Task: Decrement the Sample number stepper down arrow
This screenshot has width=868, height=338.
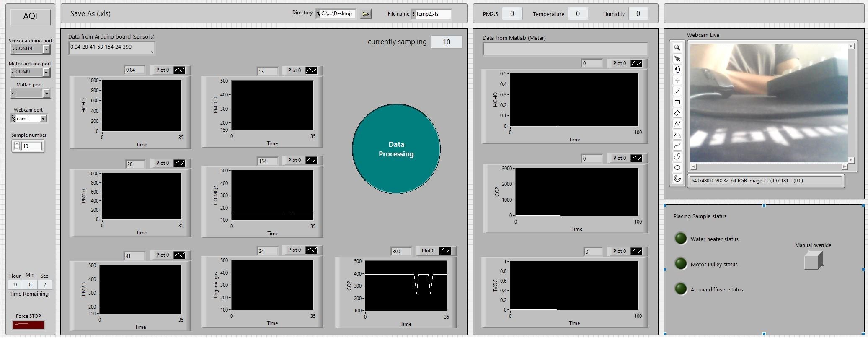Action: coord(17,148)
